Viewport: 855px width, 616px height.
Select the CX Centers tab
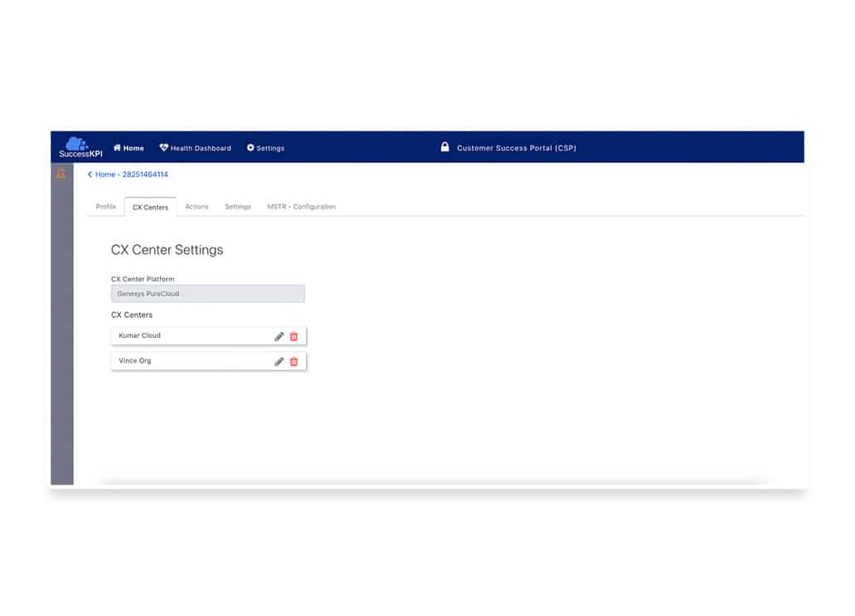pos(150,207)
